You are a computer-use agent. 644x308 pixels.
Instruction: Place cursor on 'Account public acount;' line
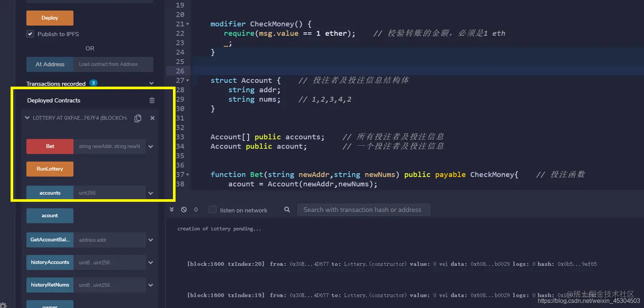point(259,146)
